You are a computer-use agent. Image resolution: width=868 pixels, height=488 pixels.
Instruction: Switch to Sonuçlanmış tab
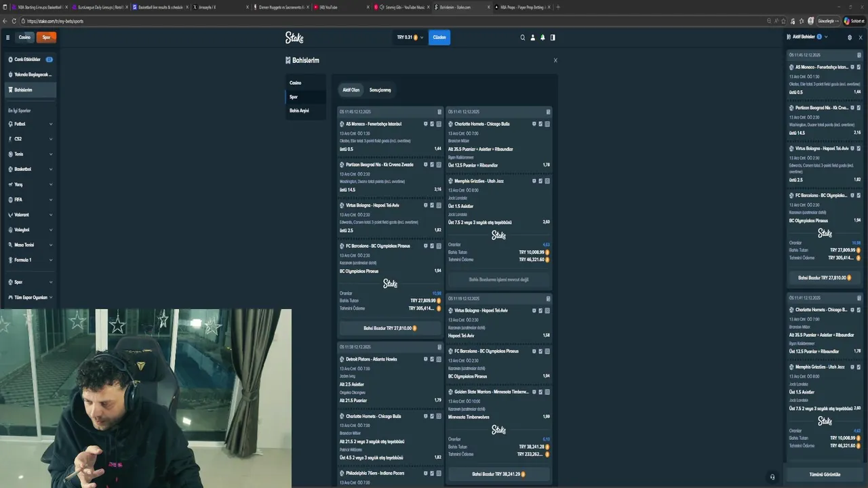(380, 89)
